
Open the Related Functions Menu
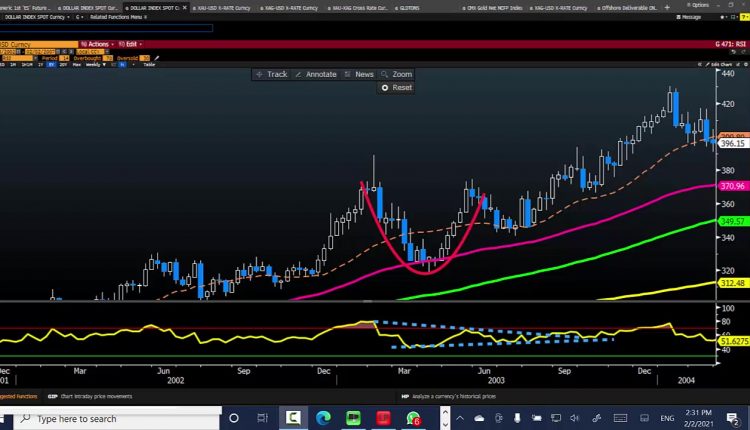pos(117,17)
